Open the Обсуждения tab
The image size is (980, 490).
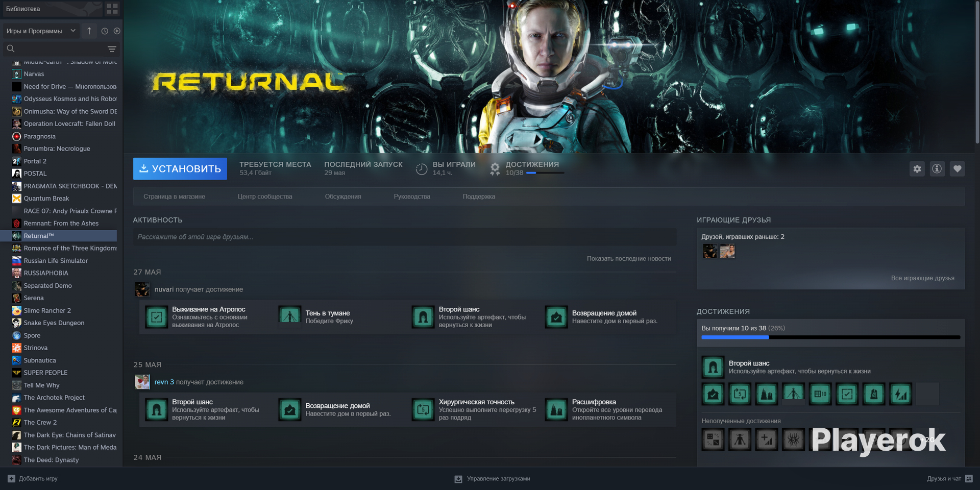tap(343, 197)
